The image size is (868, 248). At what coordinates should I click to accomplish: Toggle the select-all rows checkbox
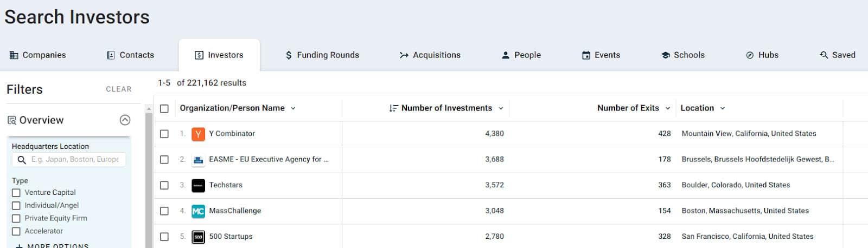pos(164,108)
